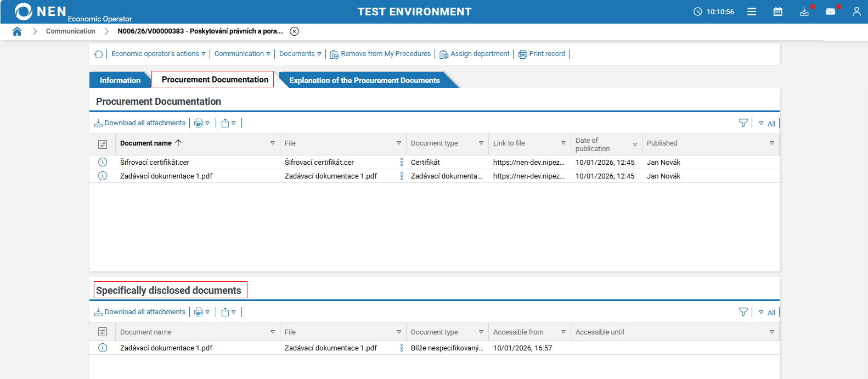
Task: Click the refresh icon in actions toolbar
Action: click(x=98, y=54)
